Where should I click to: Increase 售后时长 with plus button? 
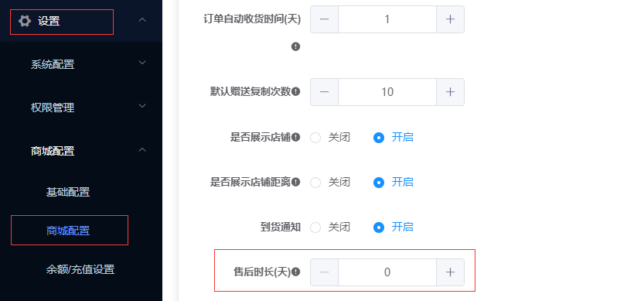(450, 272)
